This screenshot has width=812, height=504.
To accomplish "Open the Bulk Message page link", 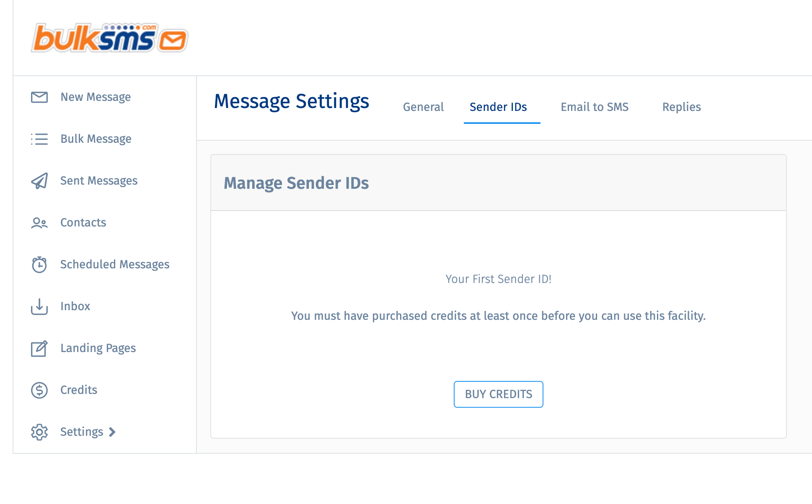I will [96, 139].
